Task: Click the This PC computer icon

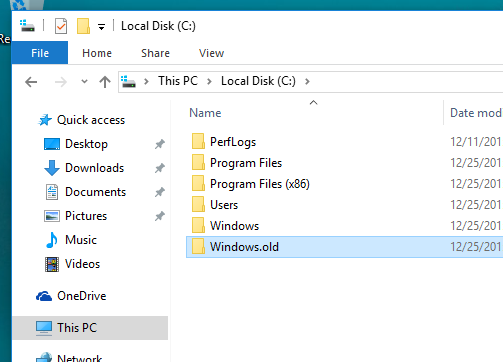Action: pyautogui.click(x=44, y=328)
